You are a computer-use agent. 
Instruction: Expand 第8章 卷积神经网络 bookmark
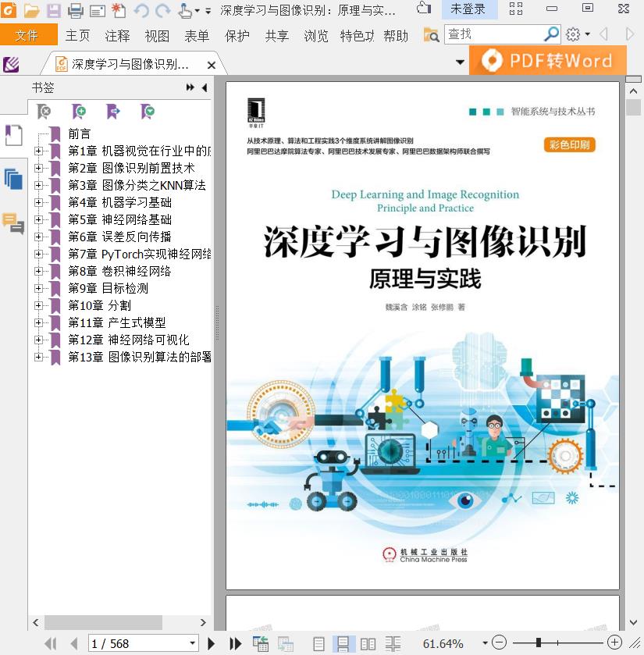pyautogui.click(x=38, y=271)
